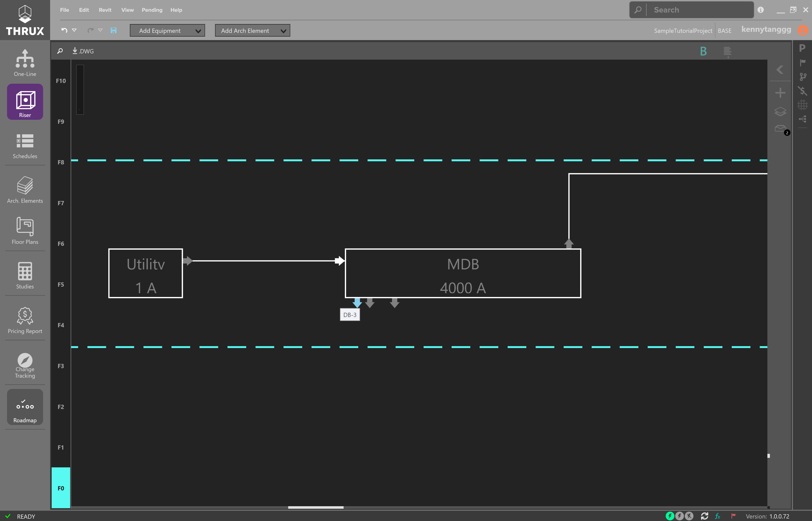
Task: Click the vertical scrollbar thumb
Action: (x=768, y=456)
